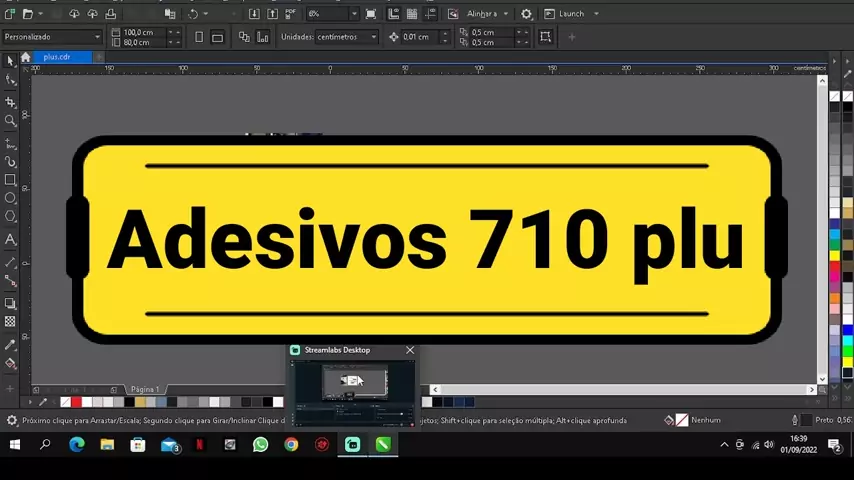Screen dimensions: 854x480
Task: Click the Export to PDF icon
Action: pos(291,14)
